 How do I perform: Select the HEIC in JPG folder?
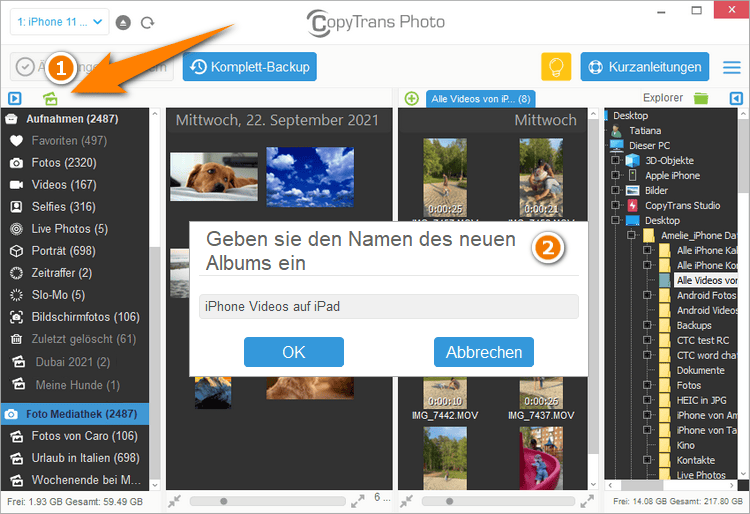coord(701,400)
